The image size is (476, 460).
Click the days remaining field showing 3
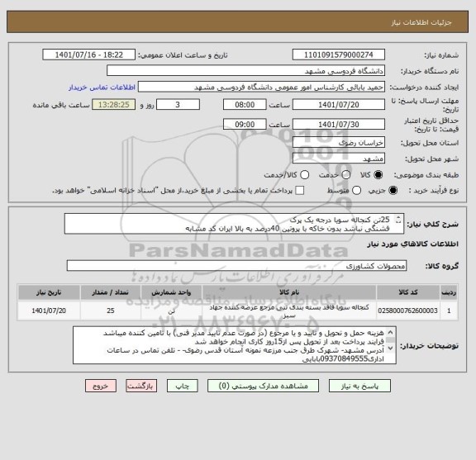click(x=178, y=105)
